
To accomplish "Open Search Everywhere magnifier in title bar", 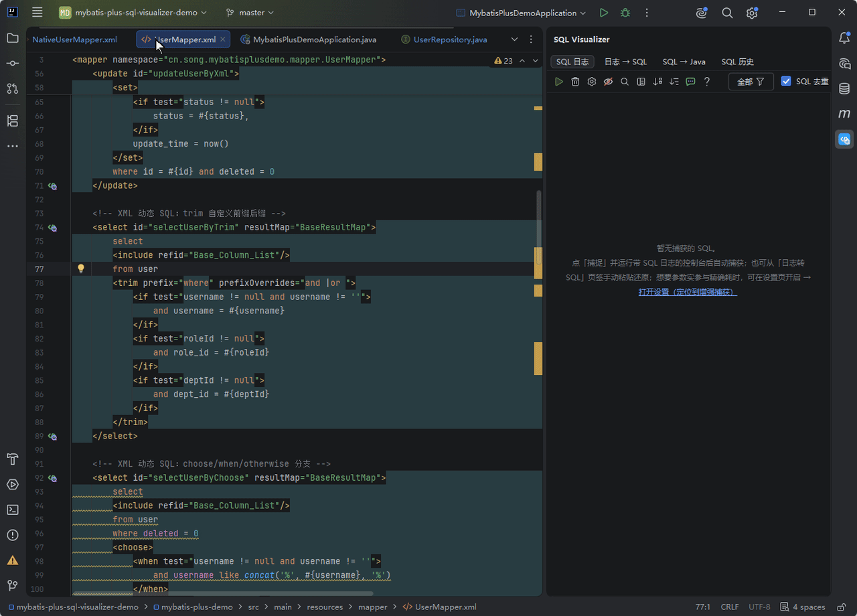I will 727,13.
